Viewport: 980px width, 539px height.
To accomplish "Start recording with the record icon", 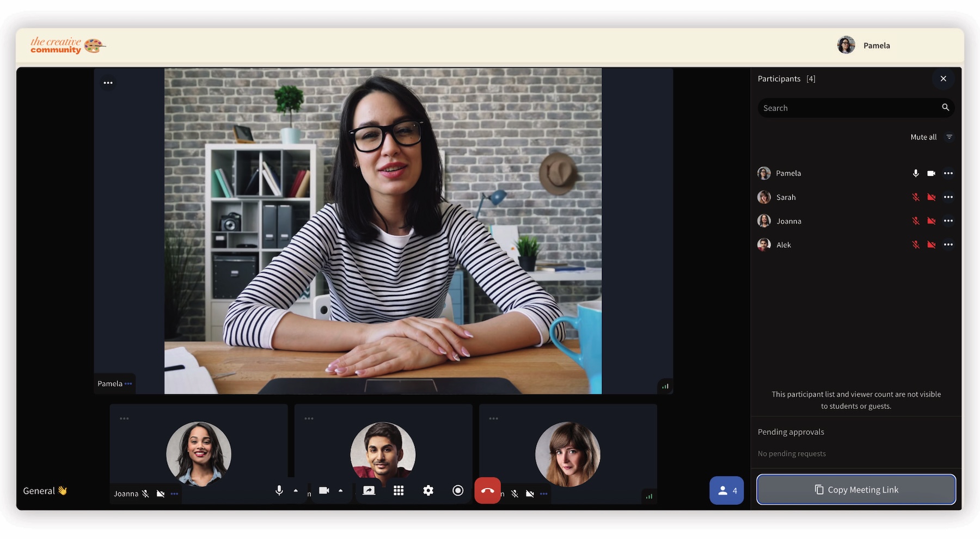I will (458, 491).
